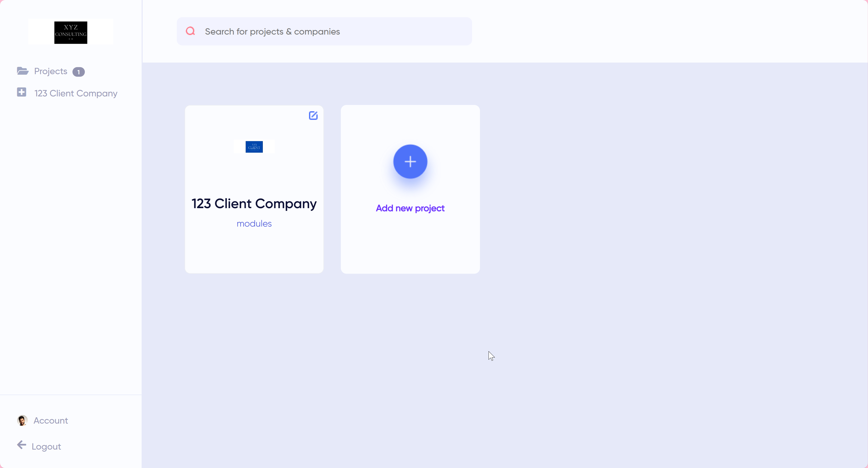Click the 123 Client logo thumbnail on the card
The height and width of the screenshot is (468, 868).
coord(254,147)
